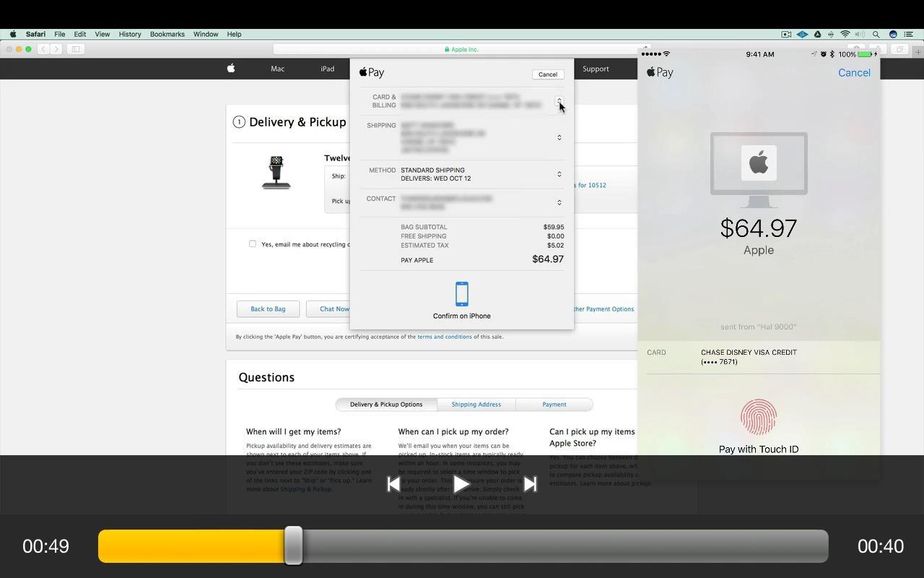924x578 pixels.
Task: Open the Edit menu
Action: pyautogui.click(x=80, y=34)
